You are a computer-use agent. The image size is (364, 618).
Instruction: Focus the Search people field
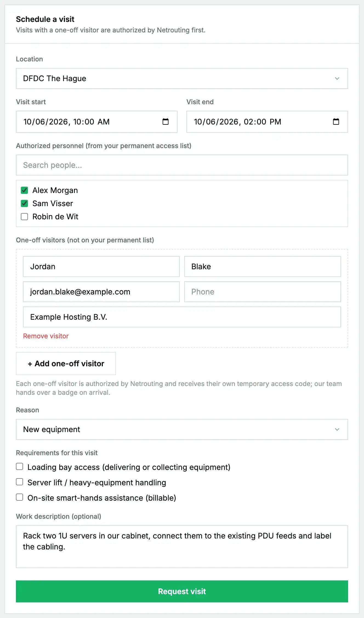pyautogui.click(x=182, y=165)
